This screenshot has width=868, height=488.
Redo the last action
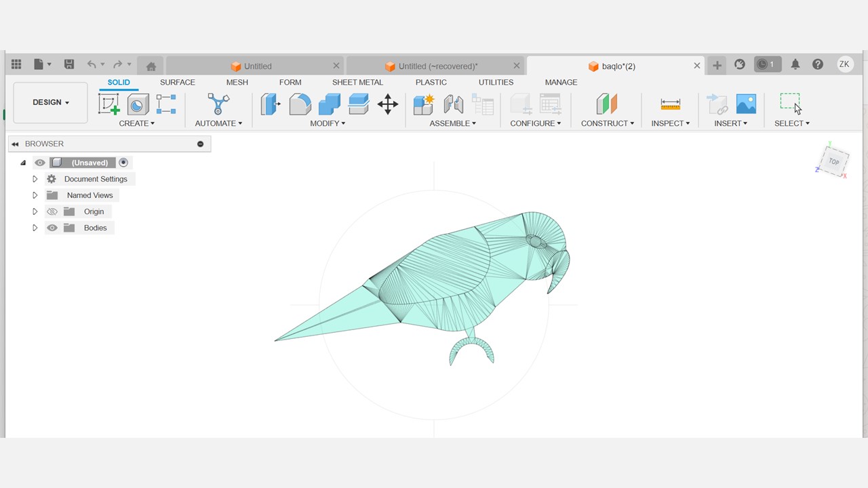(117, 64)
